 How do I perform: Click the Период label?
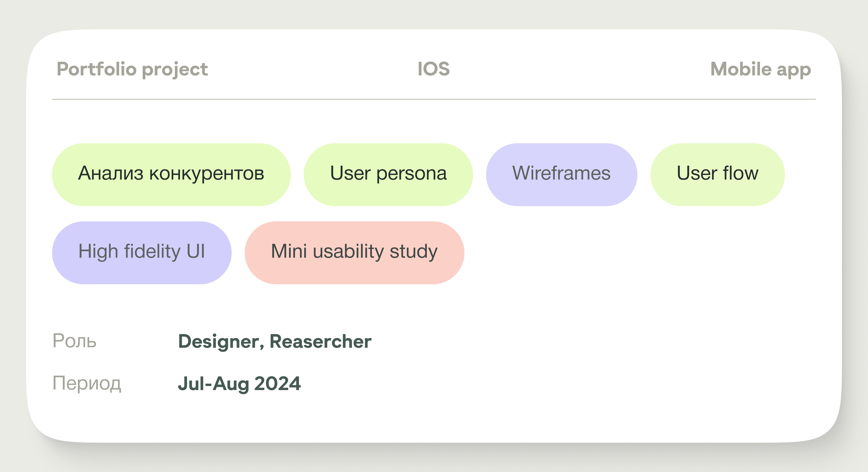(87, 383)
